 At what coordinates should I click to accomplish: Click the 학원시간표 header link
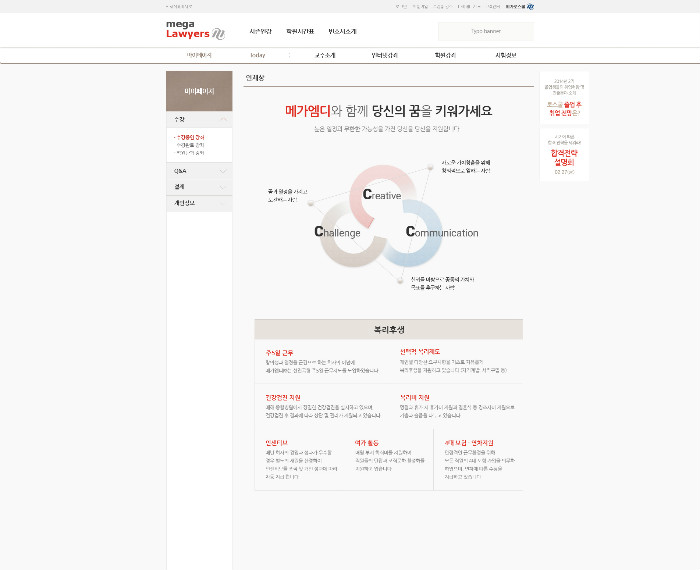coord(300,31)
